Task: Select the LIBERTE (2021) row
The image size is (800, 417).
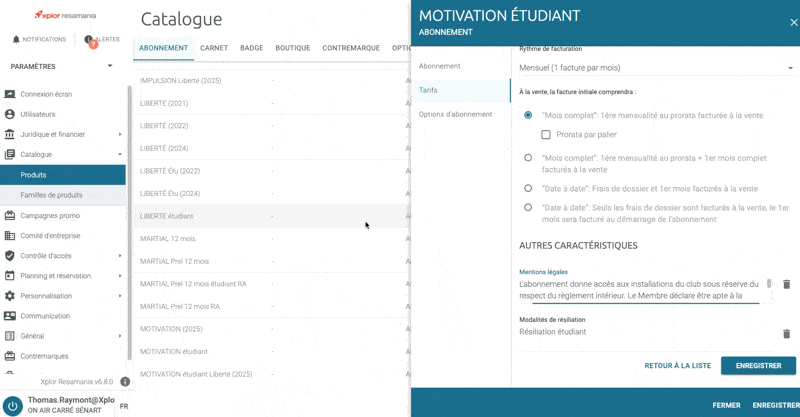Action: [271, 103]
